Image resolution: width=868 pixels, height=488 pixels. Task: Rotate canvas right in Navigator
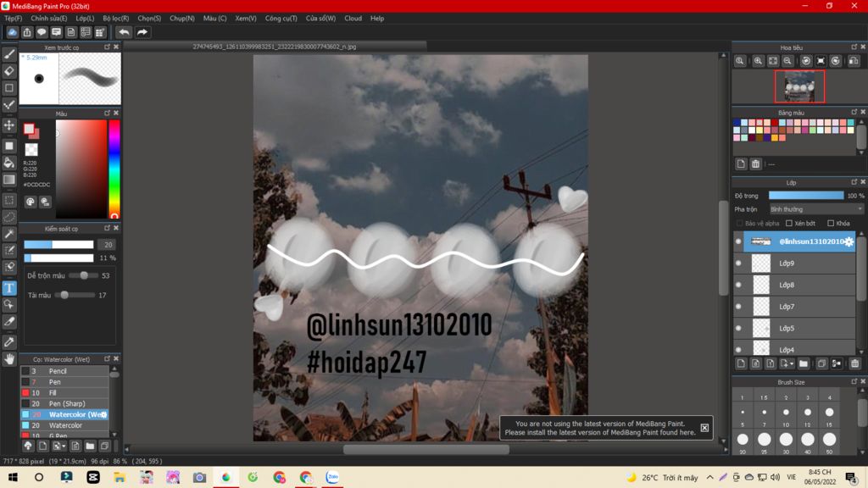pyautogui.click(x=835, y=61)
